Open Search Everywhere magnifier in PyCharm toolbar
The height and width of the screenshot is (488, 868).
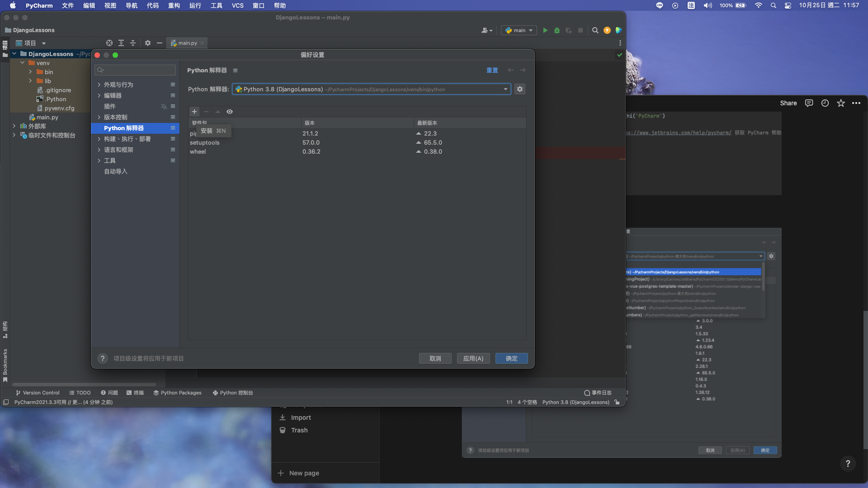595,30
